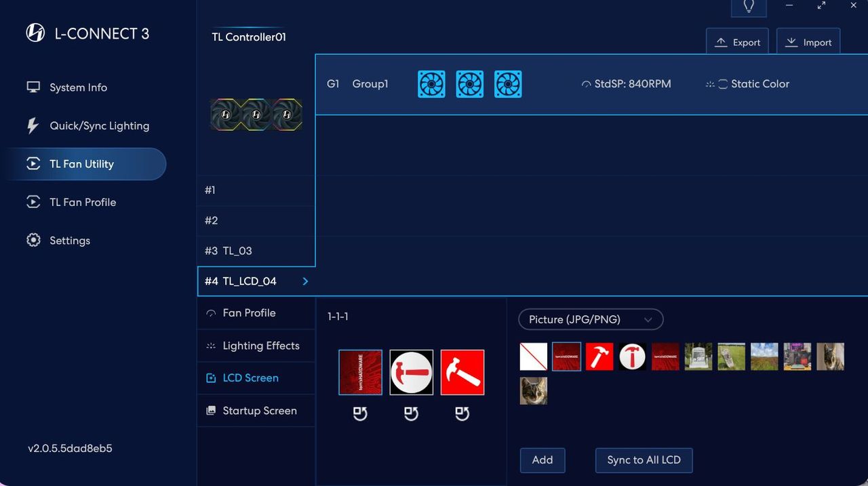Viewport: 868px width, 486px height.
Task: Choose the upright gravestone photo thumbnail
Action: [x=698, y=357]
